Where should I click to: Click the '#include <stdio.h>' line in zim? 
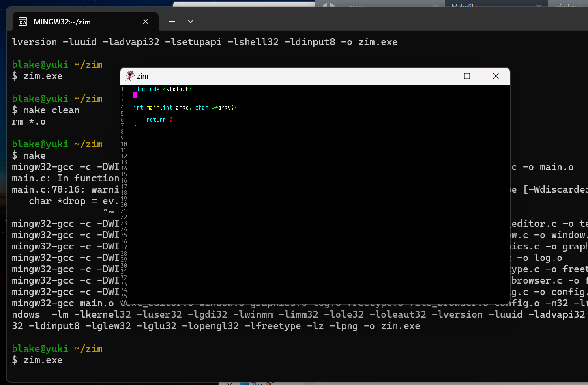163,89
